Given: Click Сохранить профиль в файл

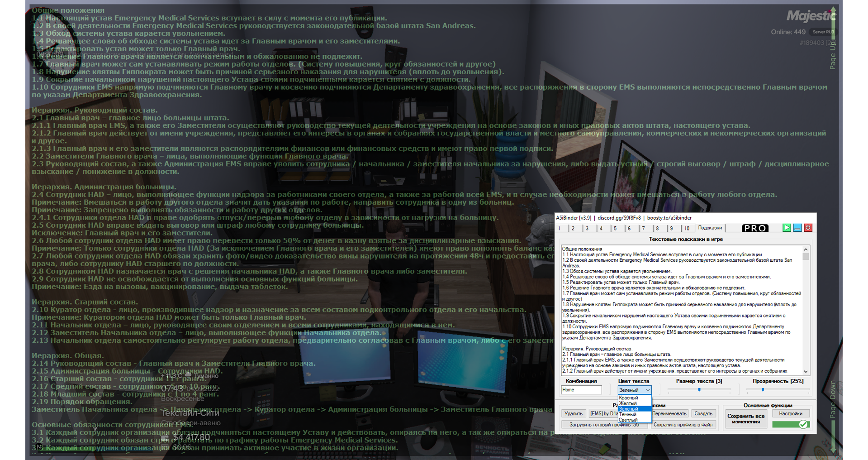Looking at the screenshot, I should tap(683, 425).
